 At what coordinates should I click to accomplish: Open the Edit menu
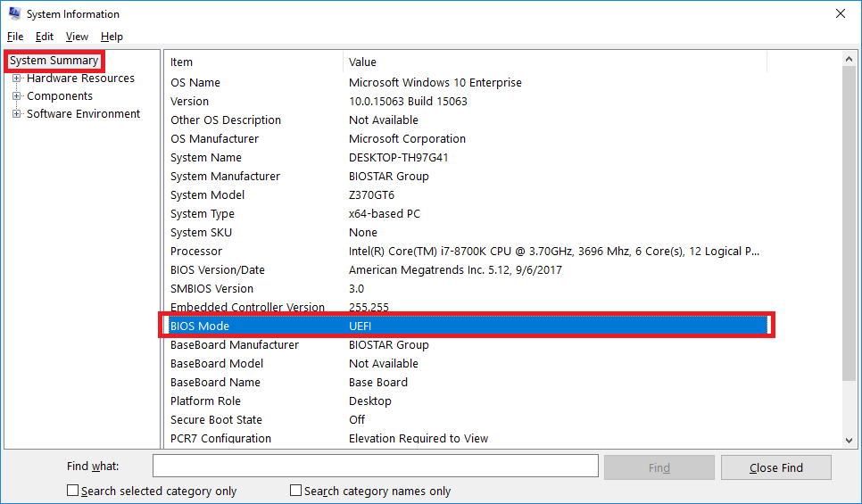click(44, 37)
